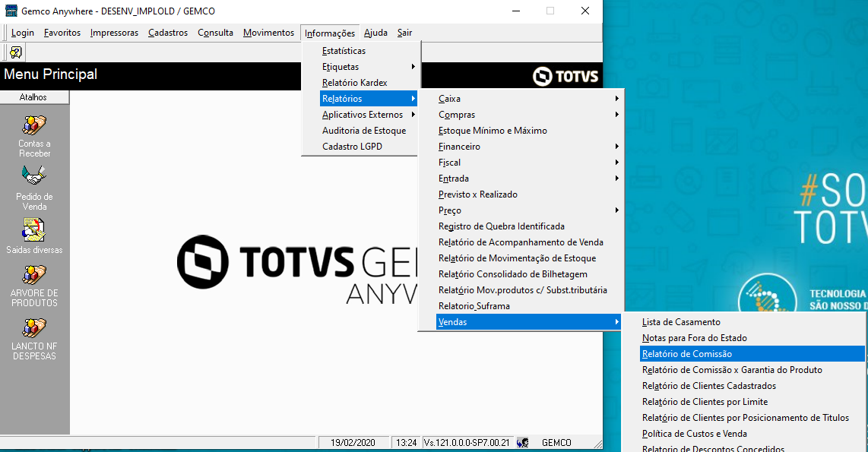Click the Menu Principal heading
868x452 pixels.
tap(50, 74)
